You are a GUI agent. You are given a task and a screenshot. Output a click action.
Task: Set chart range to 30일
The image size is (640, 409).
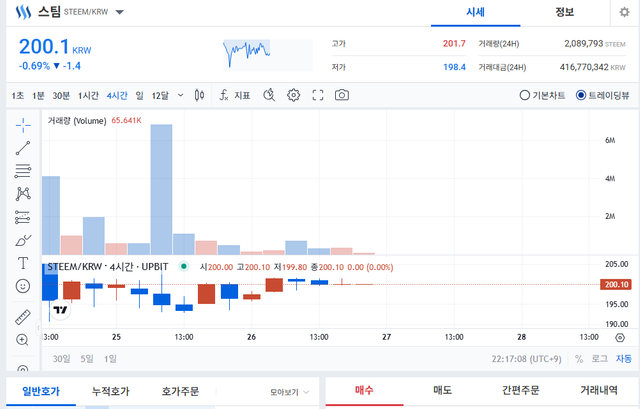[61, 359]
